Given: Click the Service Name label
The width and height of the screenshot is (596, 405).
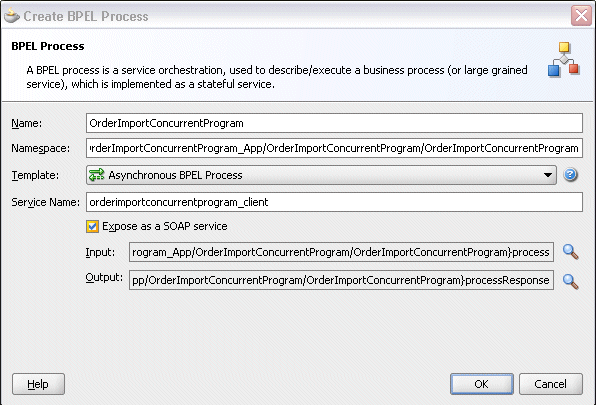Looking at the screenshot, I should (46, 202).
